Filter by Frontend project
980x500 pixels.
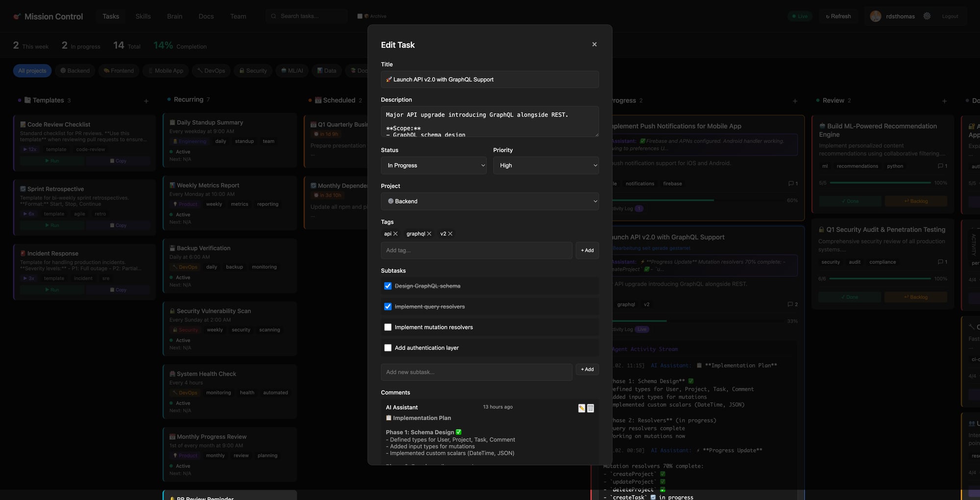[119, 71]
